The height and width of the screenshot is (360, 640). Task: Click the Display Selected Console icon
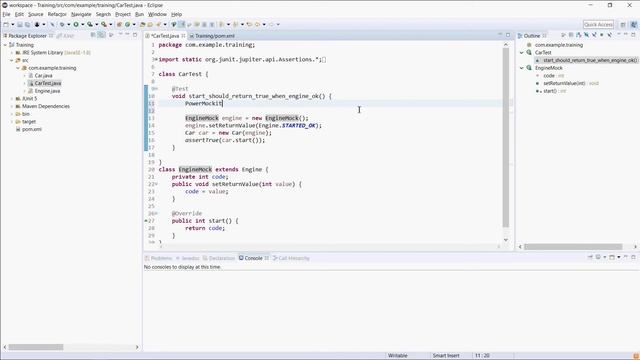[598, 257]
